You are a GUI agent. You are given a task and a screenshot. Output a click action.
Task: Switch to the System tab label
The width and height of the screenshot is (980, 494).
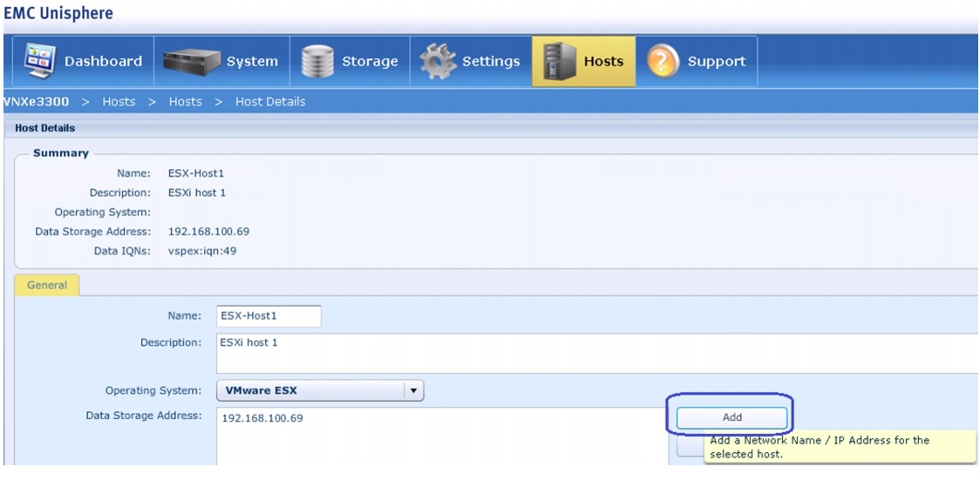click(252, 61)
